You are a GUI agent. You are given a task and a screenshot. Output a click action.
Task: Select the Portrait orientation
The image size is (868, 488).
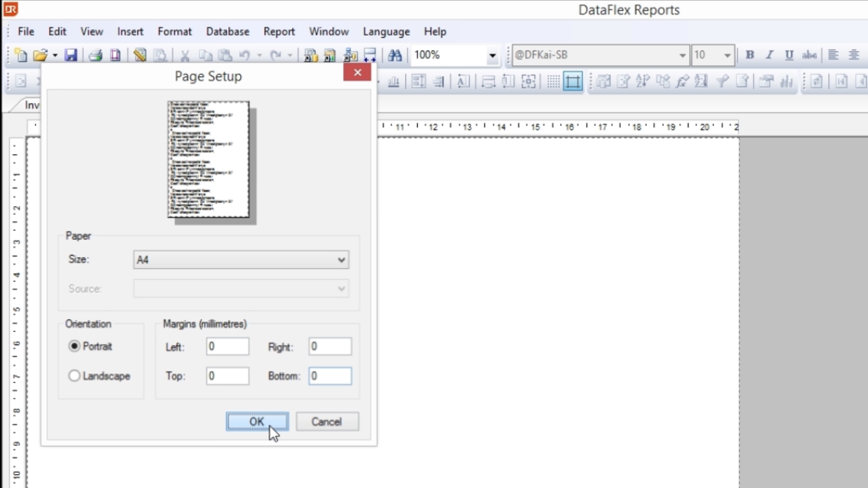(75, 346)
